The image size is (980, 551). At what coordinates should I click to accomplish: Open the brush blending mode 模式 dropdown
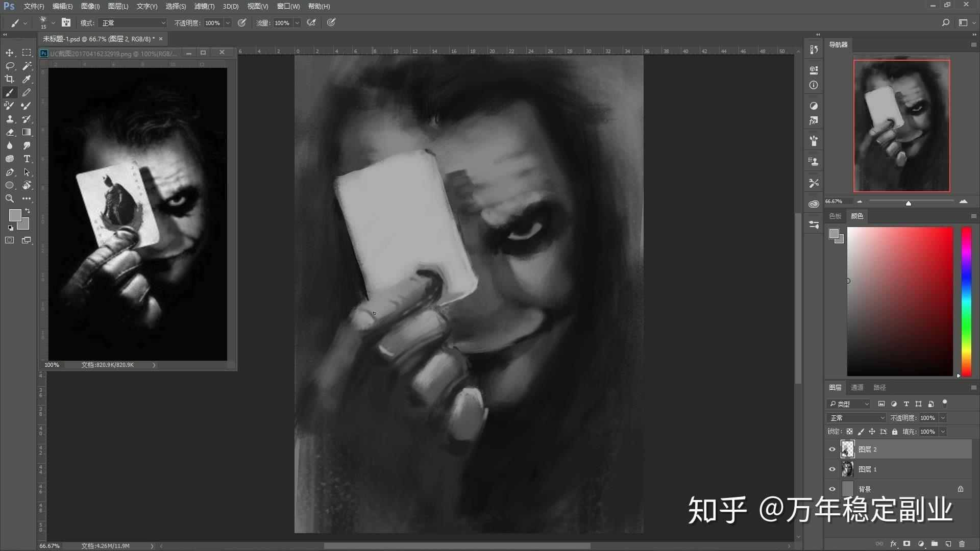click(x=134, y=23)
